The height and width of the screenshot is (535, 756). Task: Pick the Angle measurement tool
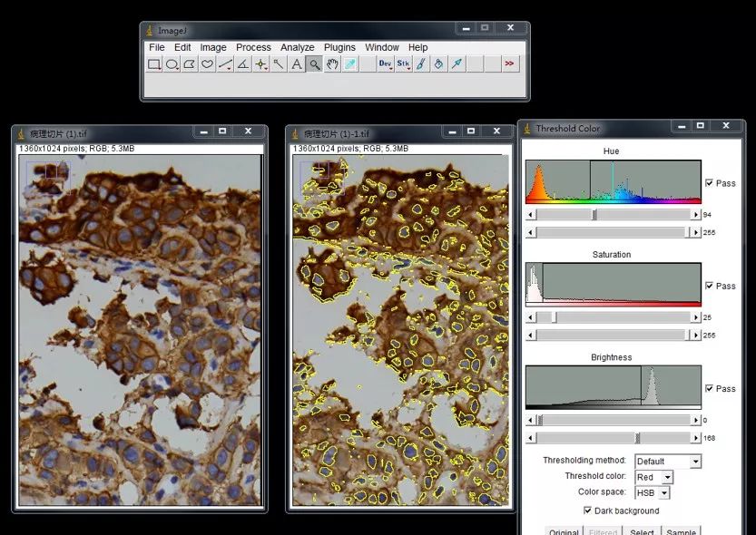pyautogui.click(x=242, y=64)
